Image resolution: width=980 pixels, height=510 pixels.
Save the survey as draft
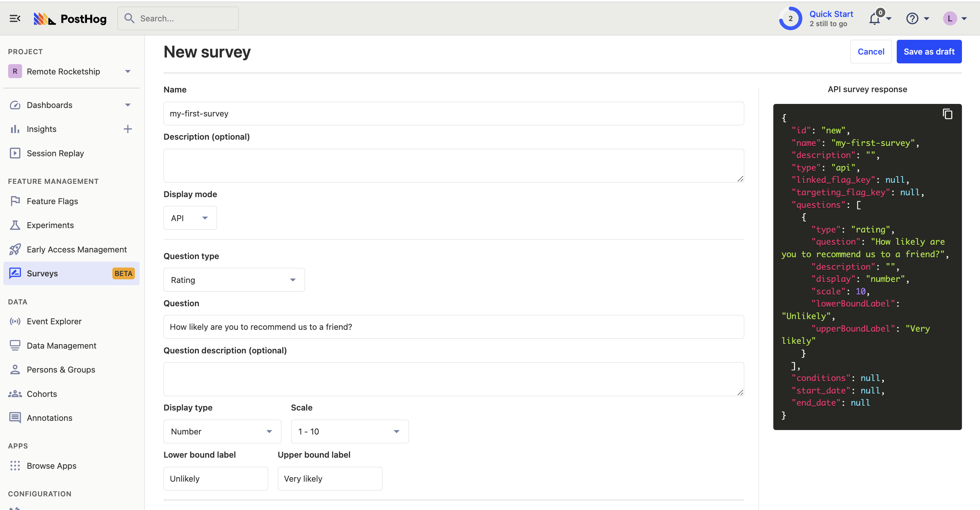click(x=929, y=51)
